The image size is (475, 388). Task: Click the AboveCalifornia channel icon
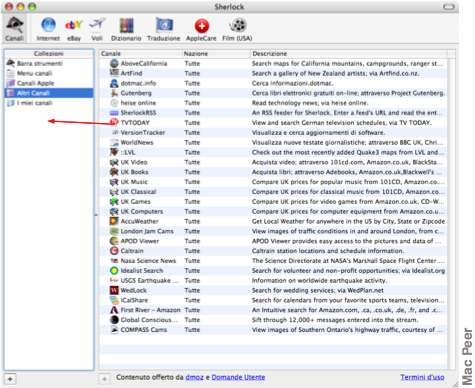tap(114, 63)
